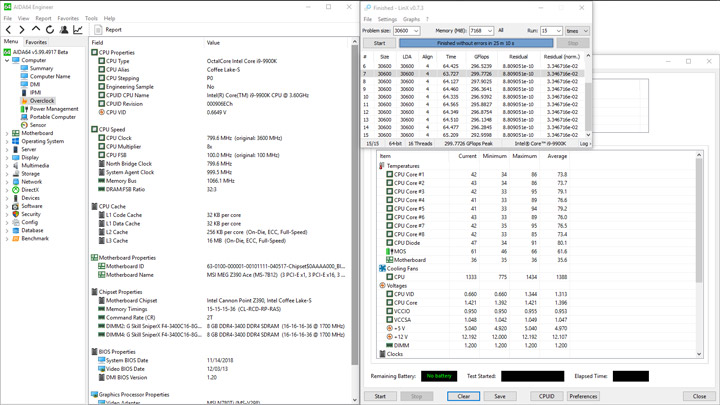Click the All memory button in LinX
Image resolution: width=720 pixels, height=405 pixels.
pos(501,30)
